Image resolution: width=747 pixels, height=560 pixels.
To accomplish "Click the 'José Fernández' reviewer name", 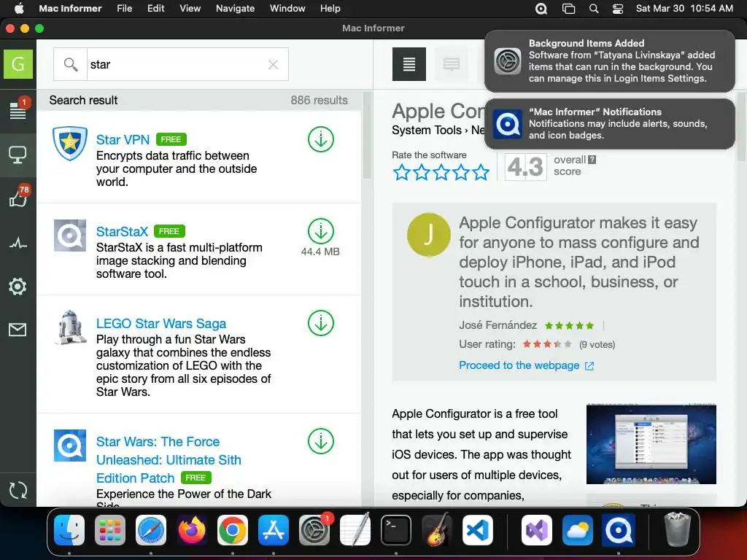I will [498, 325].
